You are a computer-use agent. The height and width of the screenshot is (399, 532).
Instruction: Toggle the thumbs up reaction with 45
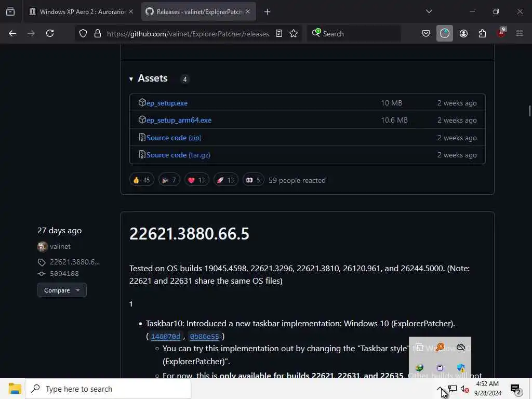[142, 180]
